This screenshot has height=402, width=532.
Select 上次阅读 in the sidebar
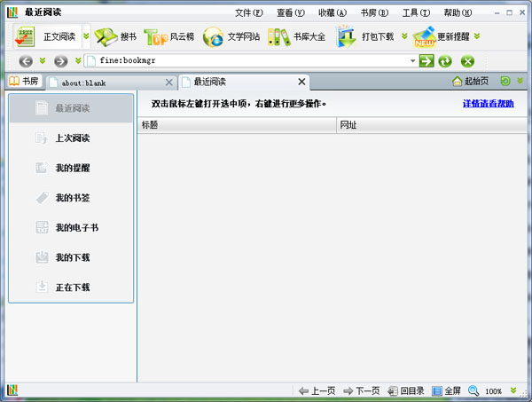pyautogui.click(x=71, y=138)
